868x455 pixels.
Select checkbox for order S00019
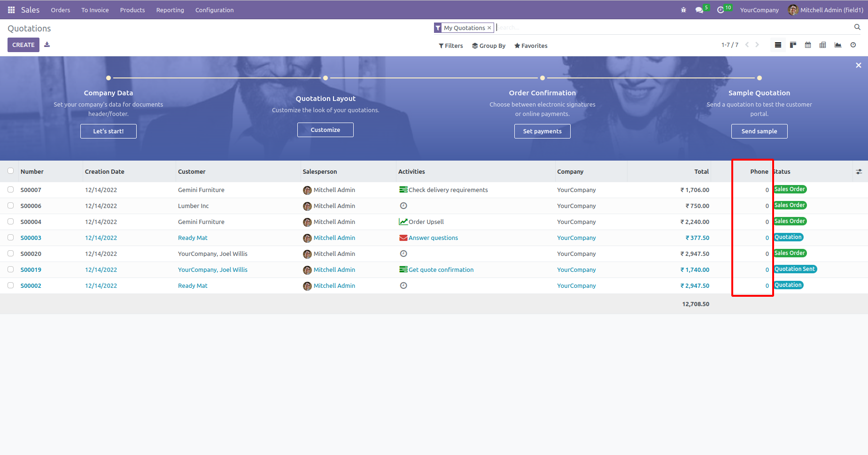[x=11, y=270]
